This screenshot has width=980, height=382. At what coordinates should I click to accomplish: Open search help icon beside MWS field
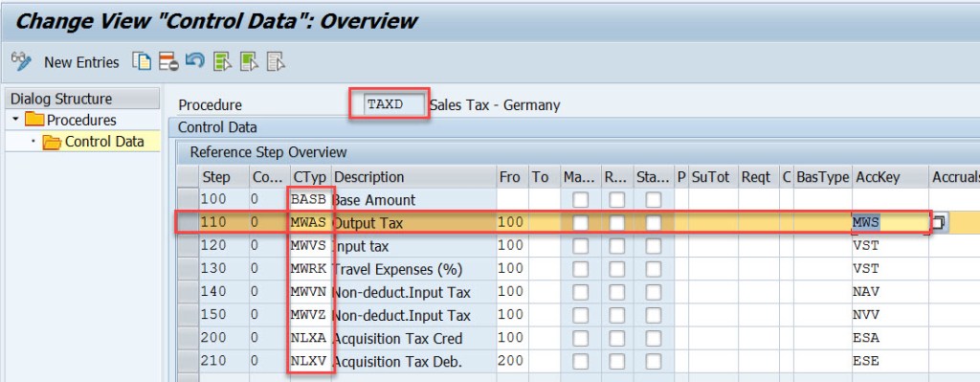point(938,222)
